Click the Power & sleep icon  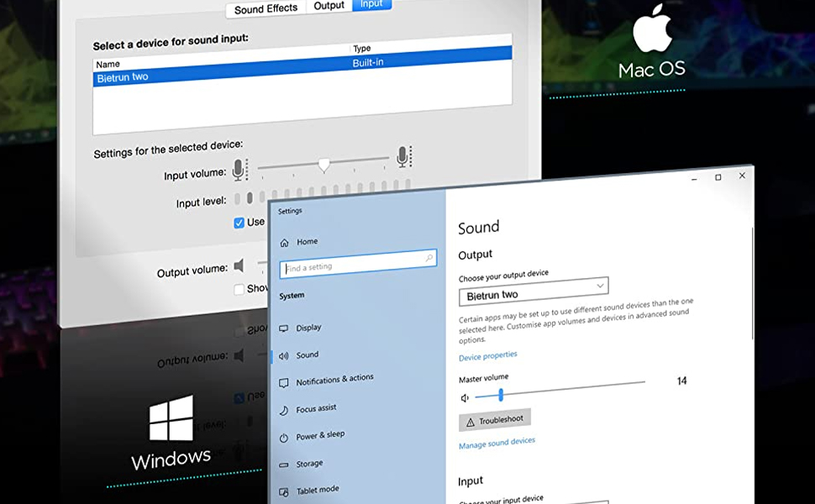284,438
